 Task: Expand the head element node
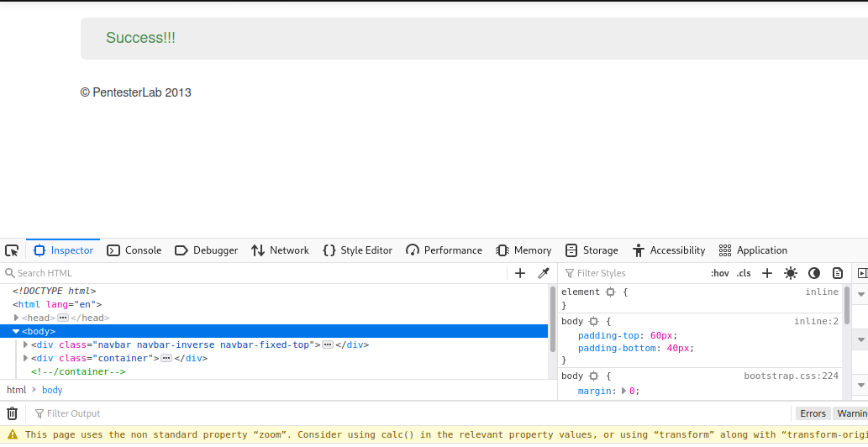coord(17,318)
